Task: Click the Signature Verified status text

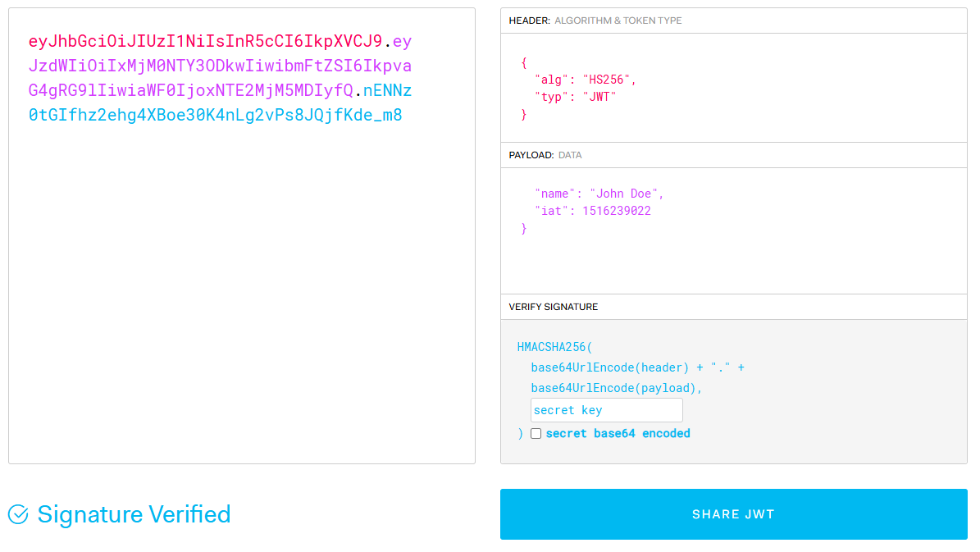Action: click(134, 513)
